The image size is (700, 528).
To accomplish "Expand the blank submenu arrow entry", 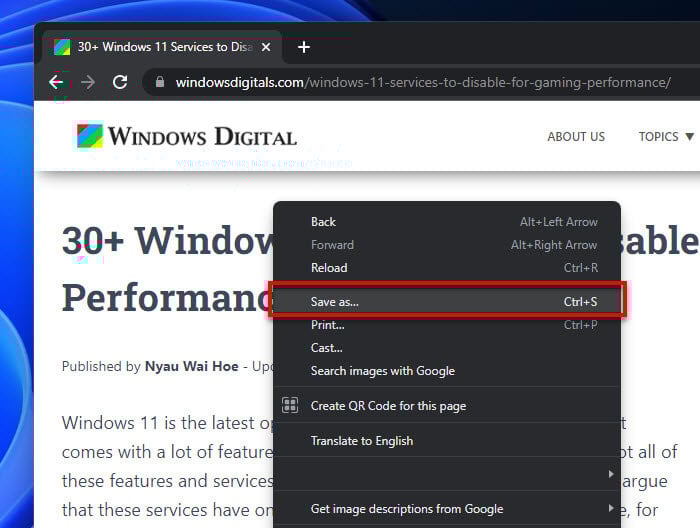I will point(610,474).
